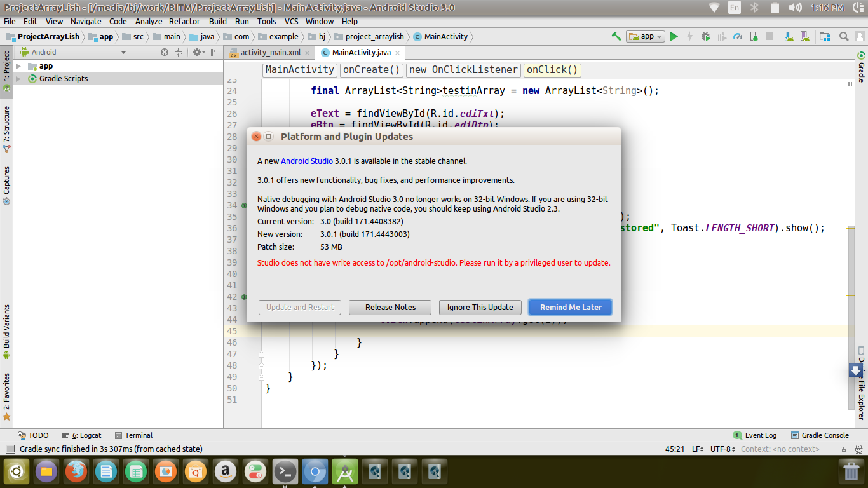Open the Event Log panel
The image size is (868, 488).
pyautogui.click(x=755, y=435)
